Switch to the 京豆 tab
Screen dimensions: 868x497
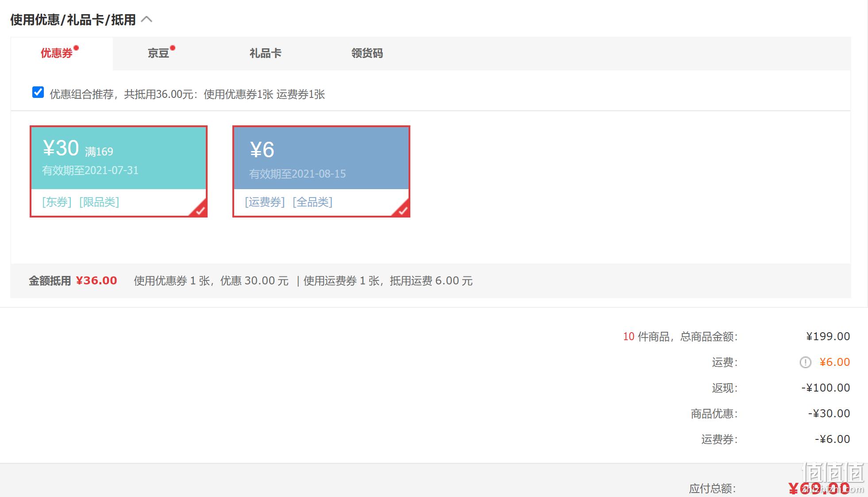tap(159, 54)
